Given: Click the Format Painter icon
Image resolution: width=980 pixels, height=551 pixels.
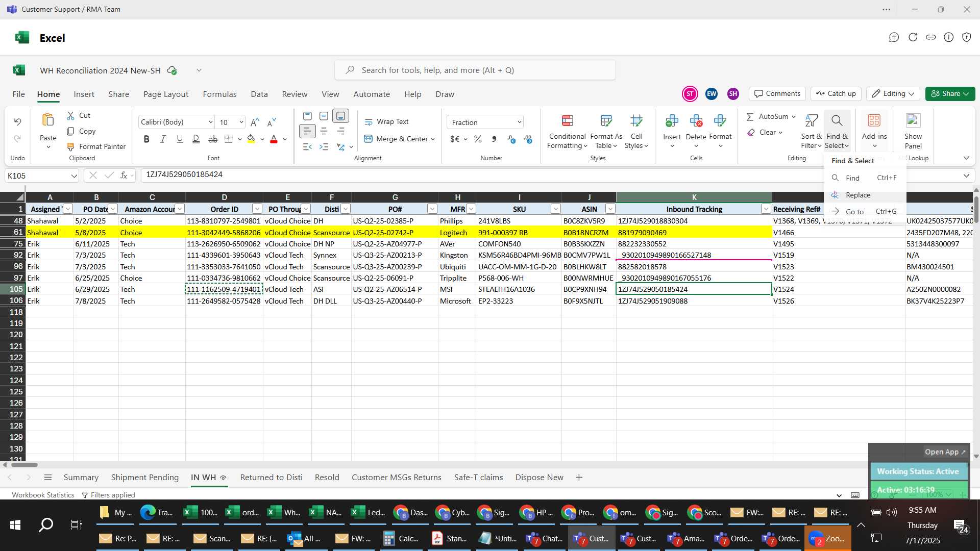Looking at the screenshot, I should pyautogui.click(x=70, y=146).
